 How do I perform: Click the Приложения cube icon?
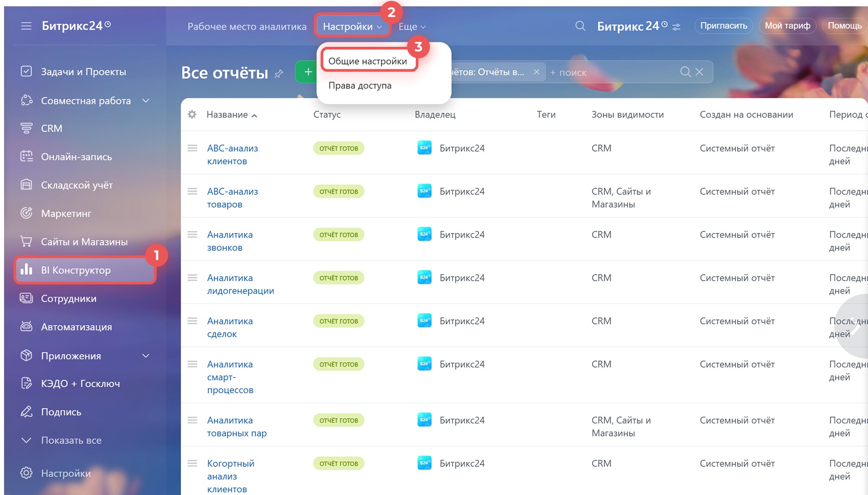(26, 355)
